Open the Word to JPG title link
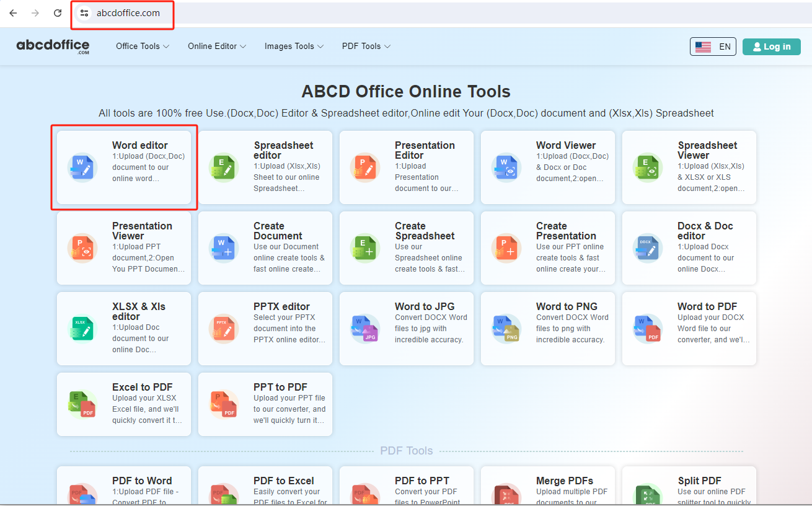 point(425,307)
